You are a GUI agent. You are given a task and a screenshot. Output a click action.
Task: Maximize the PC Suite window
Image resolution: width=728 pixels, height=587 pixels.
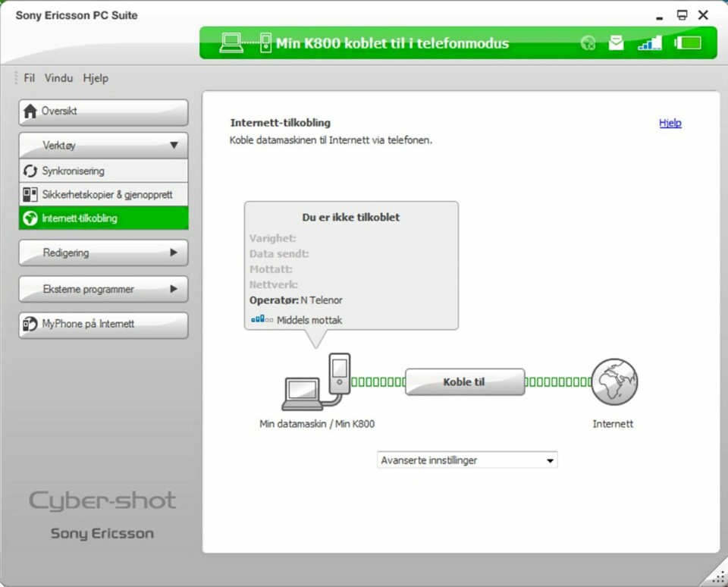pyautogui.click(x=682, y=15)
